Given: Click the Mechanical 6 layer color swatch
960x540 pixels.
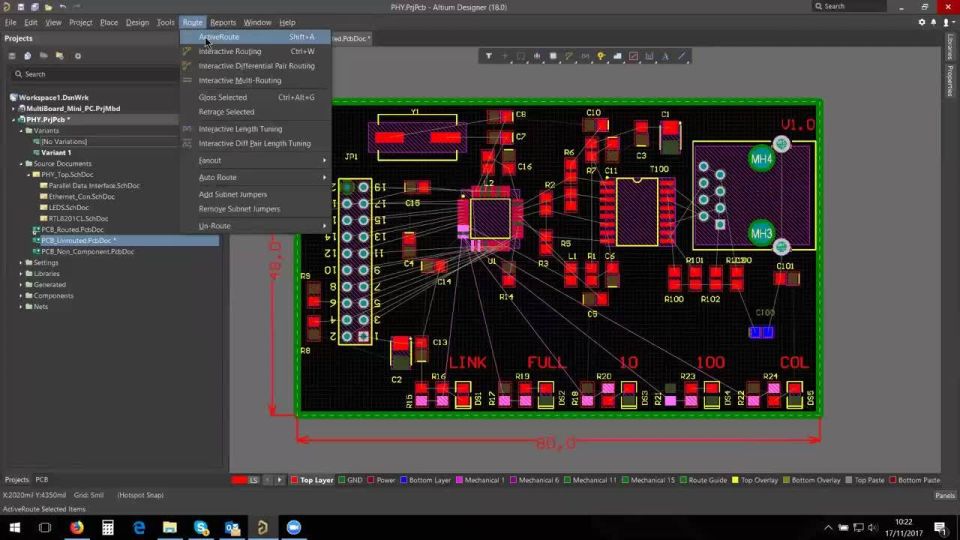Looking at the screenshot, I should point(513,480).
